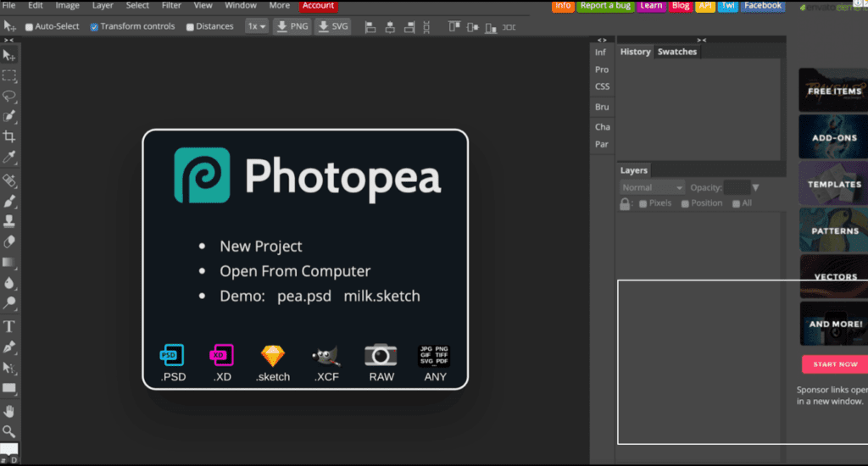
Task: Collapse the left toolbar with its arrows
Action: tap(8, 40)
